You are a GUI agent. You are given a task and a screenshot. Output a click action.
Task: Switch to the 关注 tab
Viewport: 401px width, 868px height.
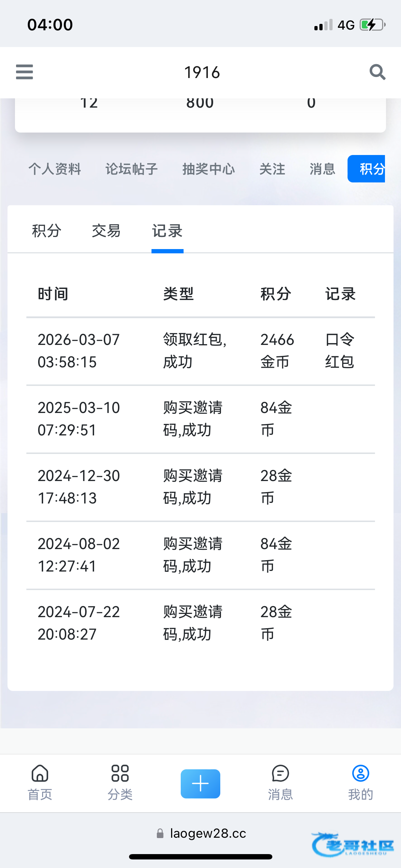pos(272,169)
